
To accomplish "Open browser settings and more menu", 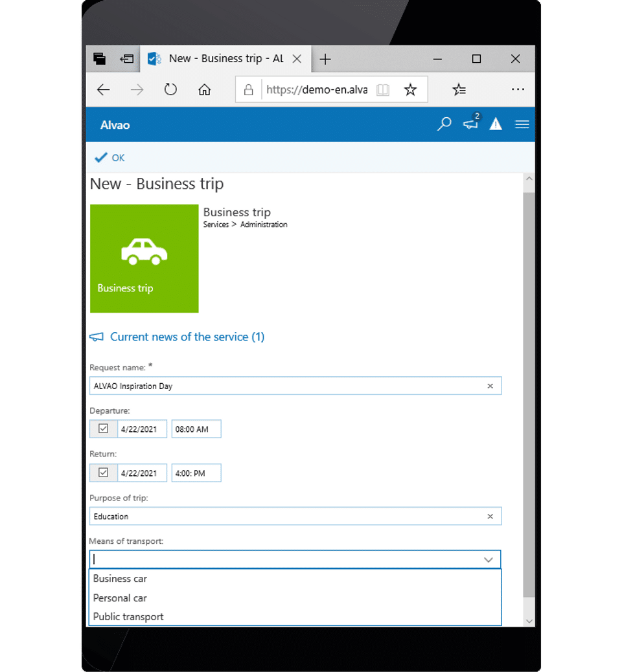I will click(x=518, y=89).
